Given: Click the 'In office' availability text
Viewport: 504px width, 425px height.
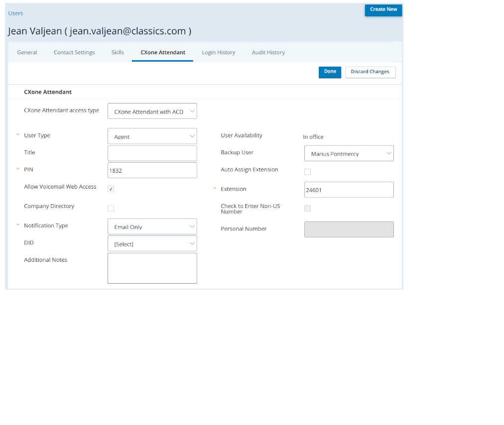Looking at the screenshot, I should point(313,137).
